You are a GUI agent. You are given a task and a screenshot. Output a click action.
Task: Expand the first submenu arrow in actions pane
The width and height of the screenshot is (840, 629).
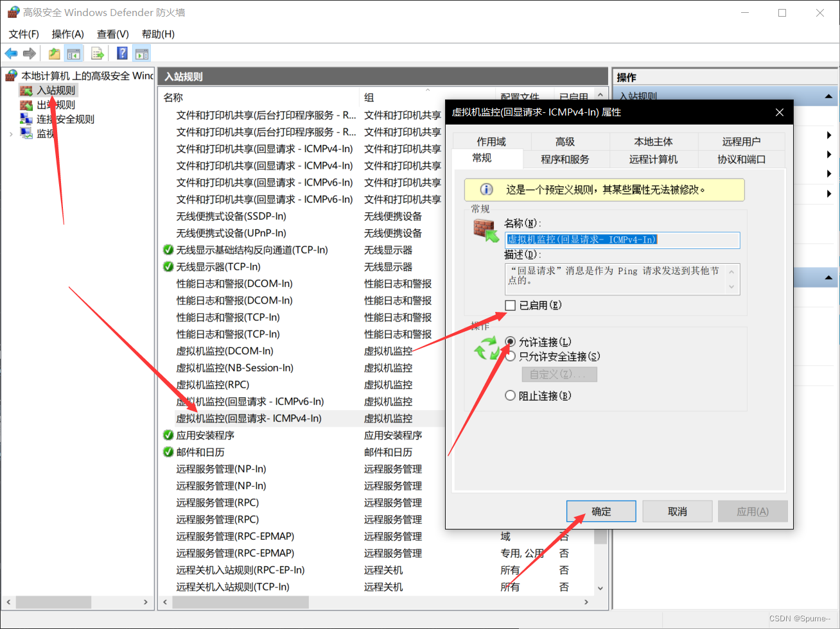(829, 135)
